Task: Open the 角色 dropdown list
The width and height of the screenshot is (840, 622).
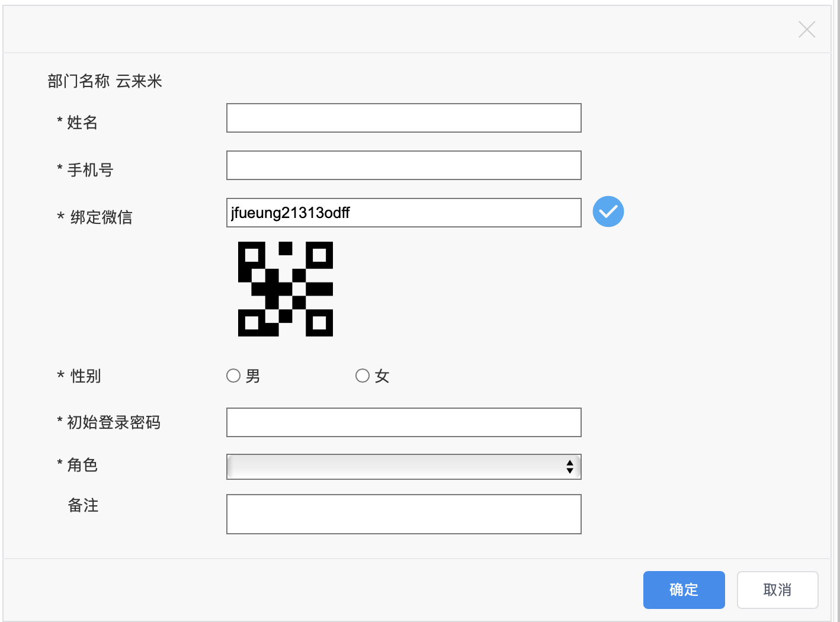Action: [404, 467]
